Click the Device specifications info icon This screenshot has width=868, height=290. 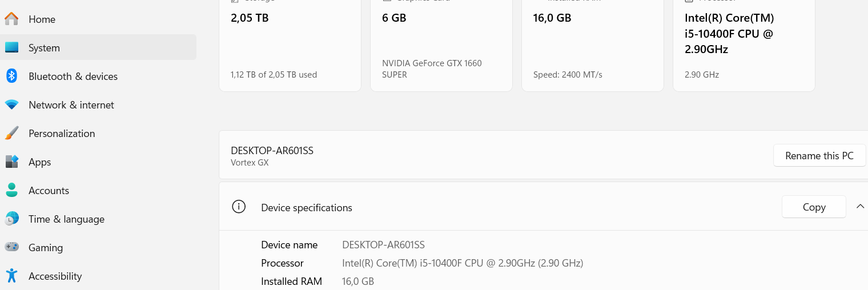coord(239,207)
